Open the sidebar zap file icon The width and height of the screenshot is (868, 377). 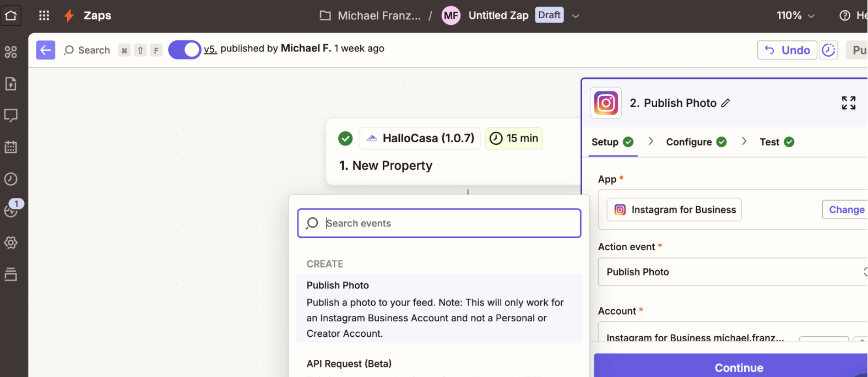tap(11, 84)
